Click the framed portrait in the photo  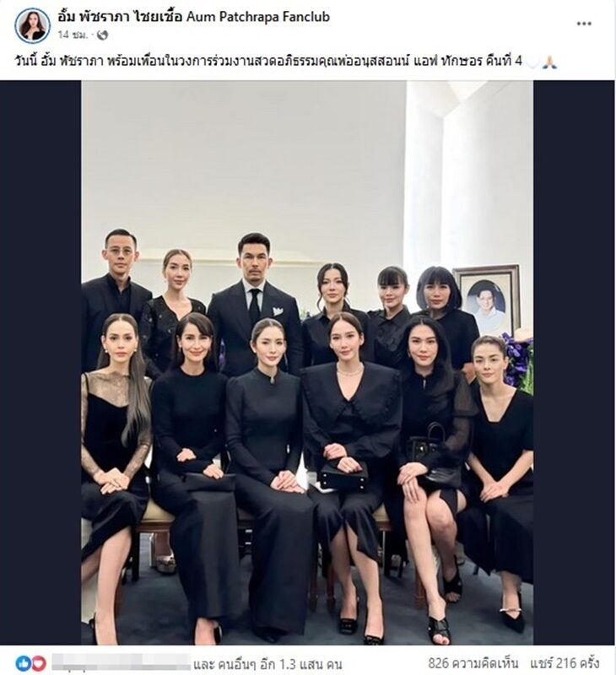click(486, 299)
